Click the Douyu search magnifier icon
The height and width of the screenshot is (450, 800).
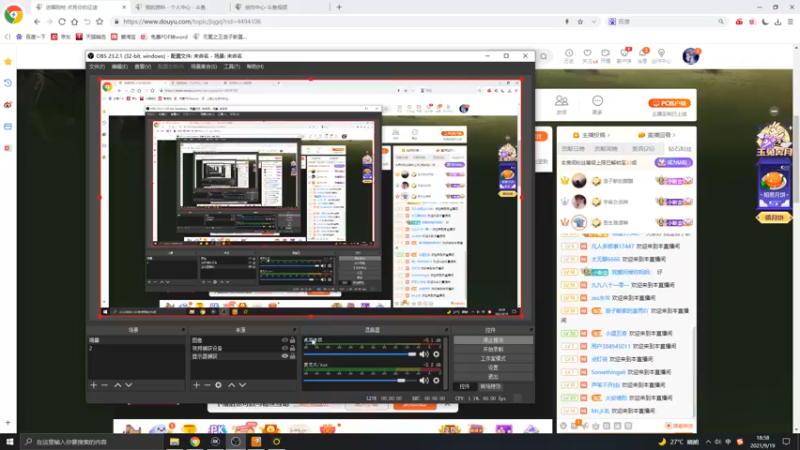(x=543, y=56)
